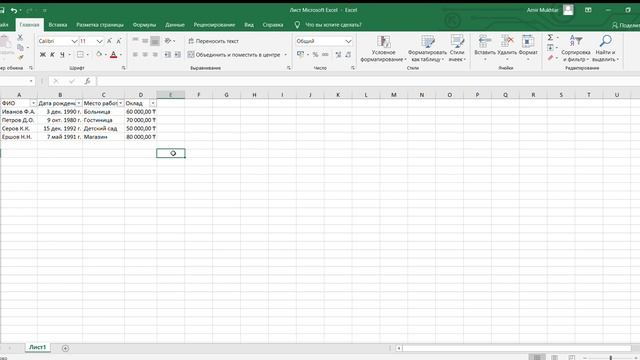
Task: Click 'Условное форматирование' button
Action: (383, 49)
